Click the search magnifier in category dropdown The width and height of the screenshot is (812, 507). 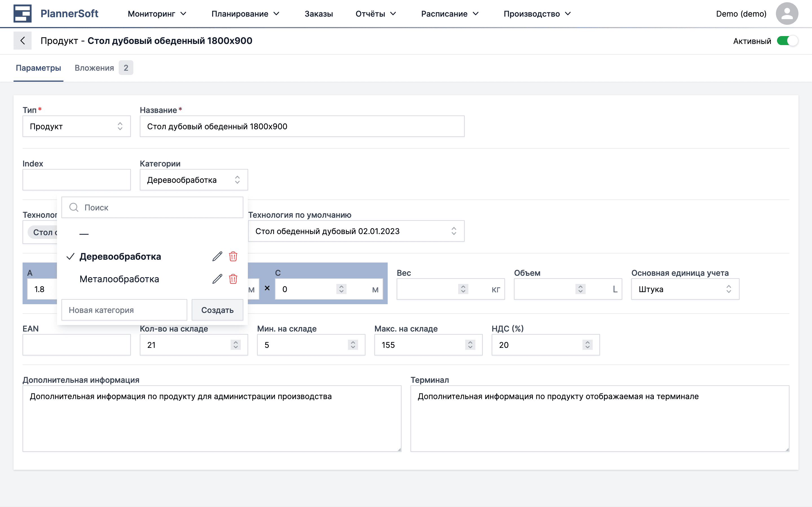(x=74, y=207)
